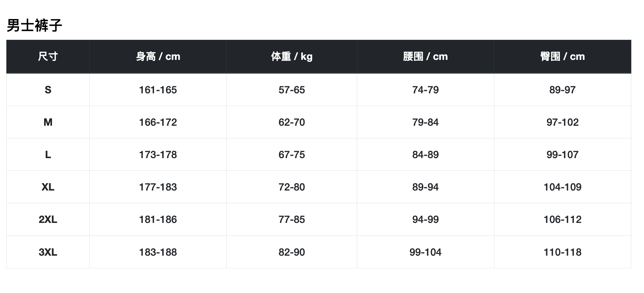Select weight cell 62-70
The height and width of the screenshot is (293, 644).
coord(291,122)
